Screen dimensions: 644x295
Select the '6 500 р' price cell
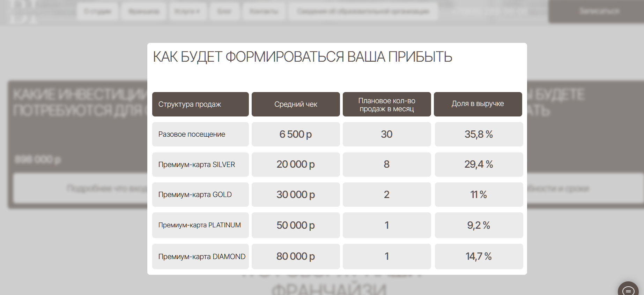296,134
